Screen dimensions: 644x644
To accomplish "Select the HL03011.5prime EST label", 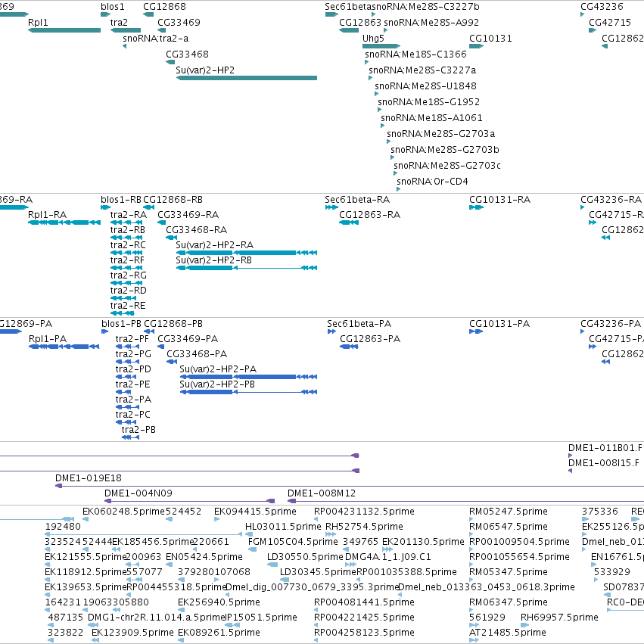I will coord(283,527).
